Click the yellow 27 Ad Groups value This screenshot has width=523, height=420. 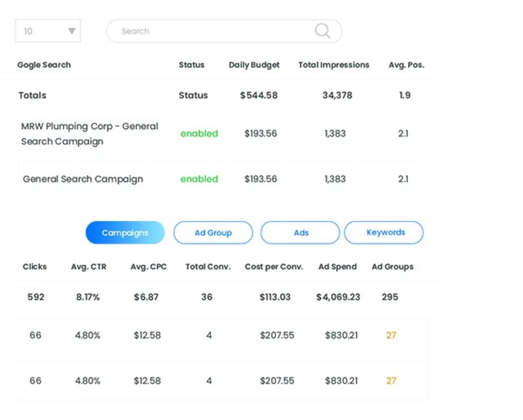(x=391, y=336)
